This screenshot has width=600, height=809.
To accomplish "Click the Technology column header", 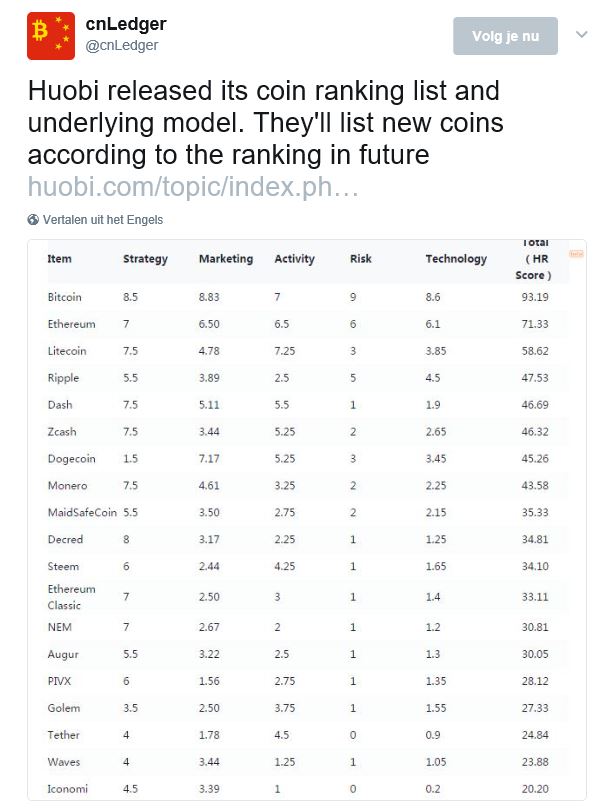I will pyautogui.click(x=456, y=259).
